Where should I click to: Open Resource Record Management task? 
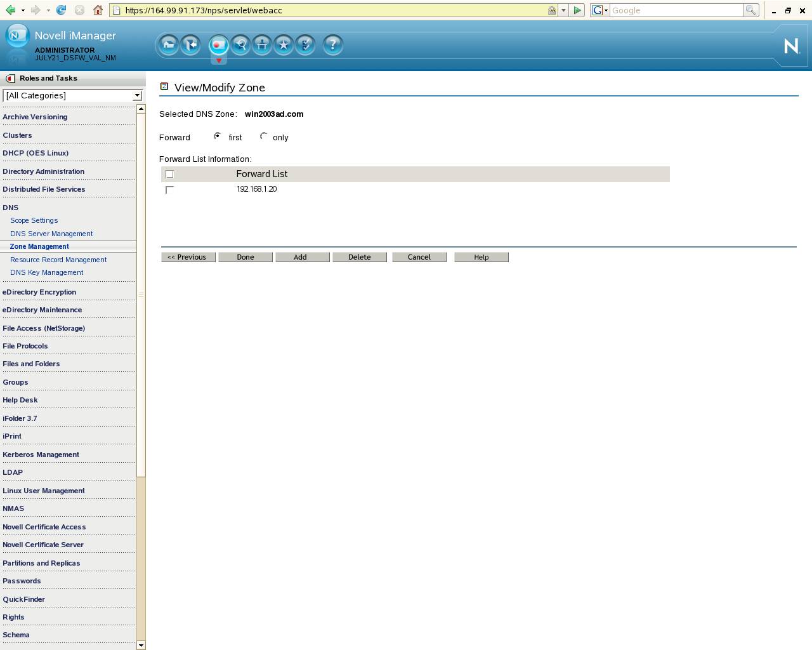click(58, 260)
